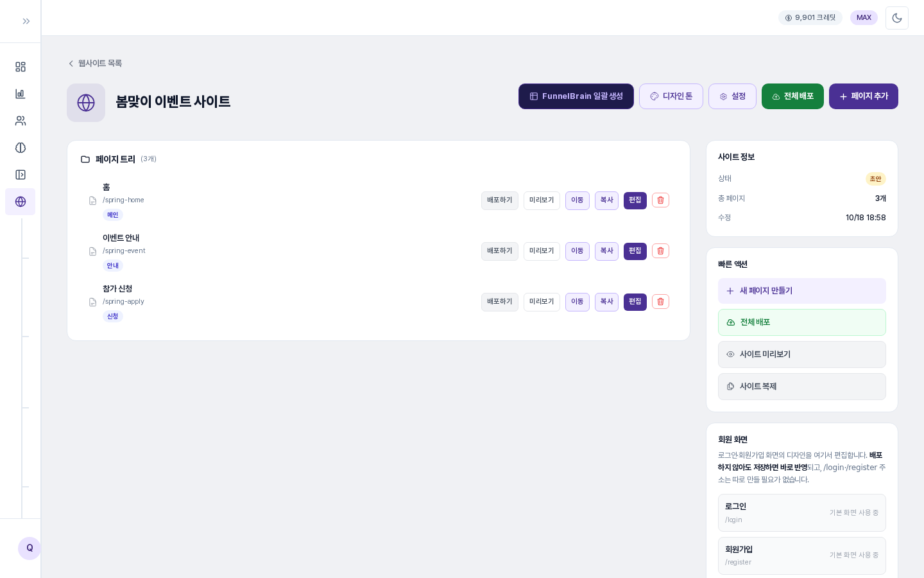The height and width of the screenshot is (578, 924).
Task: Click 편집 for 이벤트 안내 page
Action: [x=635, y=251]
